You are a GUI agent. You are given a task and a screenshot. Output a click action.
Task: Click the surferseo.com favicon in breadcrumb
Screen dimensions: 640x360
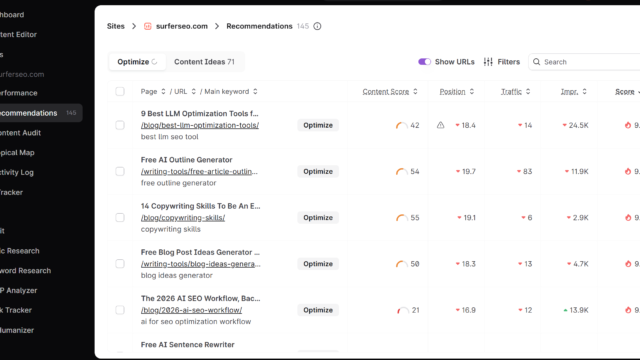click(x=147, y=26)
